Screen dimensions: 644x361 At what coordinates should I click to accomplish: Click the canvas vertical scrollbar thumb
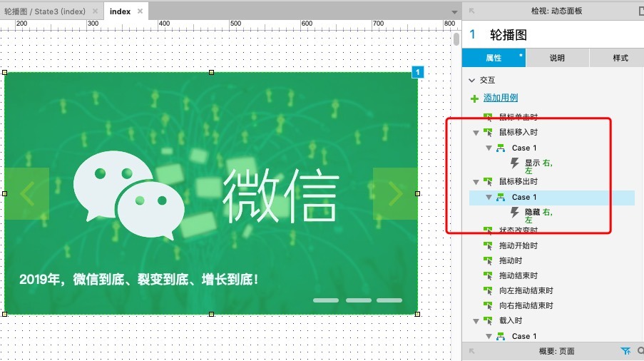(456, 39)
